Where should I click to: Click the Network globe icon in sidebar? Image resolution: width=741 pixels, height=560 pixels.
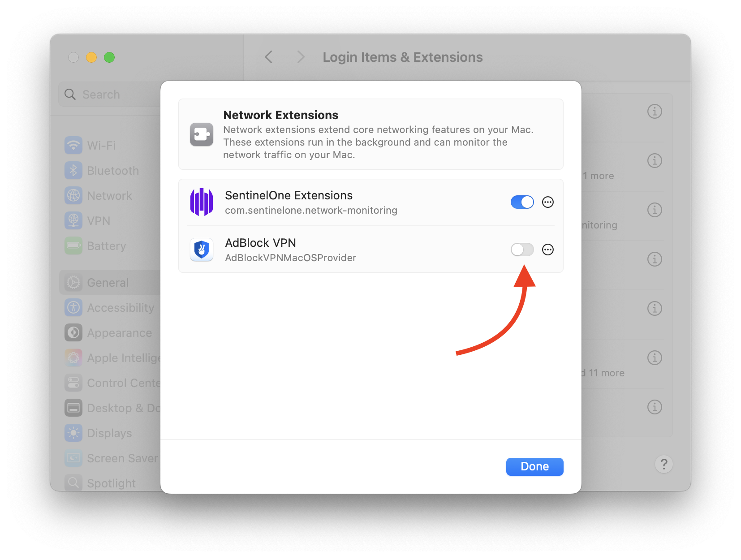(73, 196)
